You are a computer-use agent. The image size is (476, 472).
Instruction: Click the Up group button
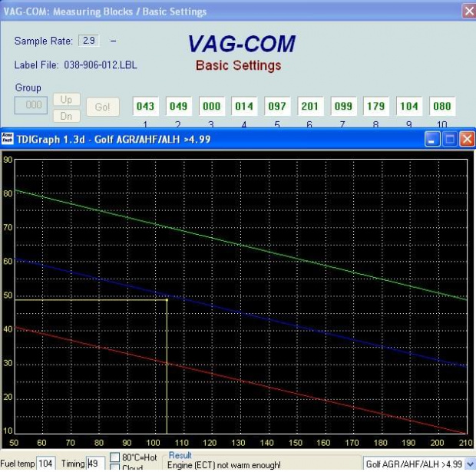pyautogui.click(x=67, y=100)
